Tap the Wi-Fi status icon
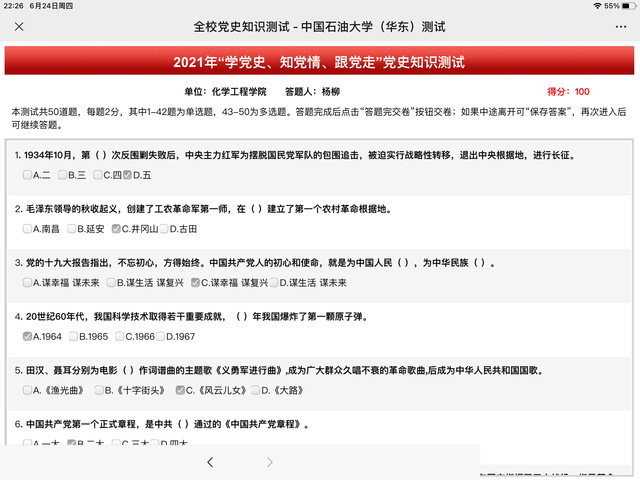 point(597,6)
